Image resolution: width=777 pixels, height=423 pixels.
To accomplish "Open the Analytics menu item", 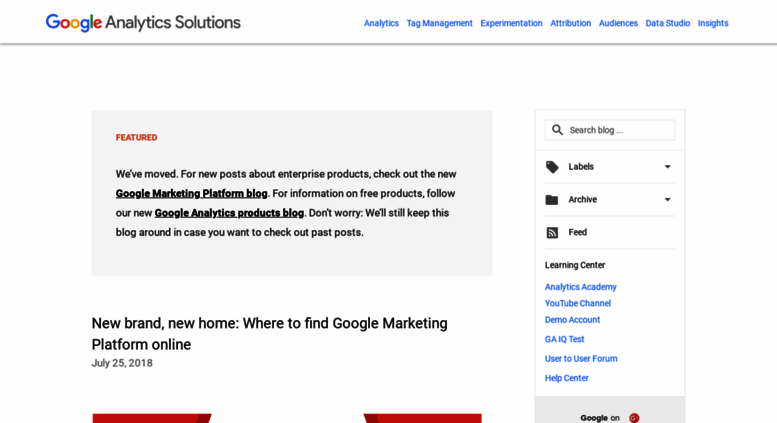I will 381,23.
